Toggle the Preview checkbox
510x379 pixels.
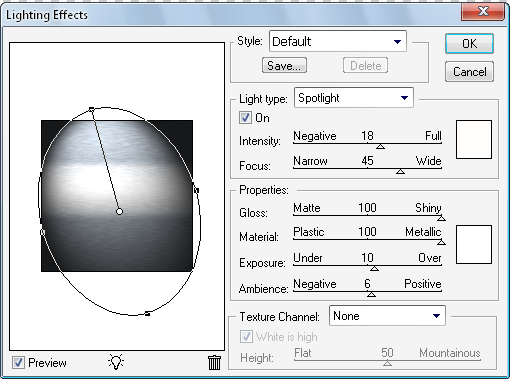pos(18,362)
